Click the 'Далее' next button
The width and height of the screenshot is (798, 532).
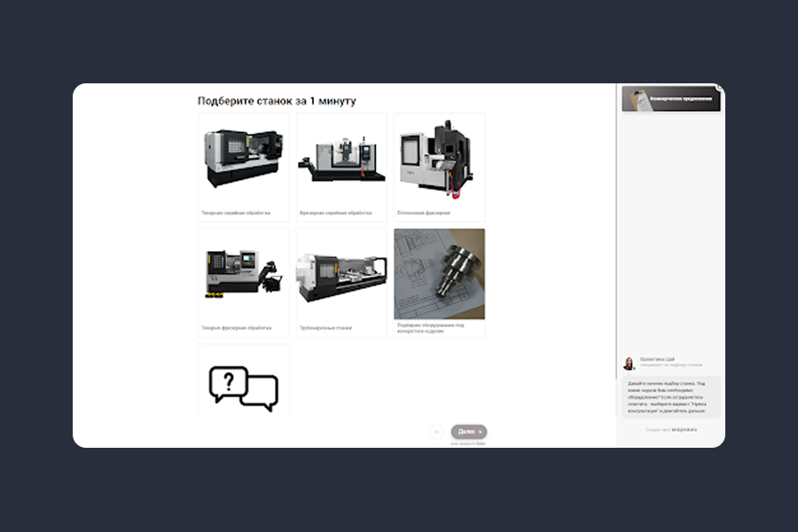coord(469,432)
